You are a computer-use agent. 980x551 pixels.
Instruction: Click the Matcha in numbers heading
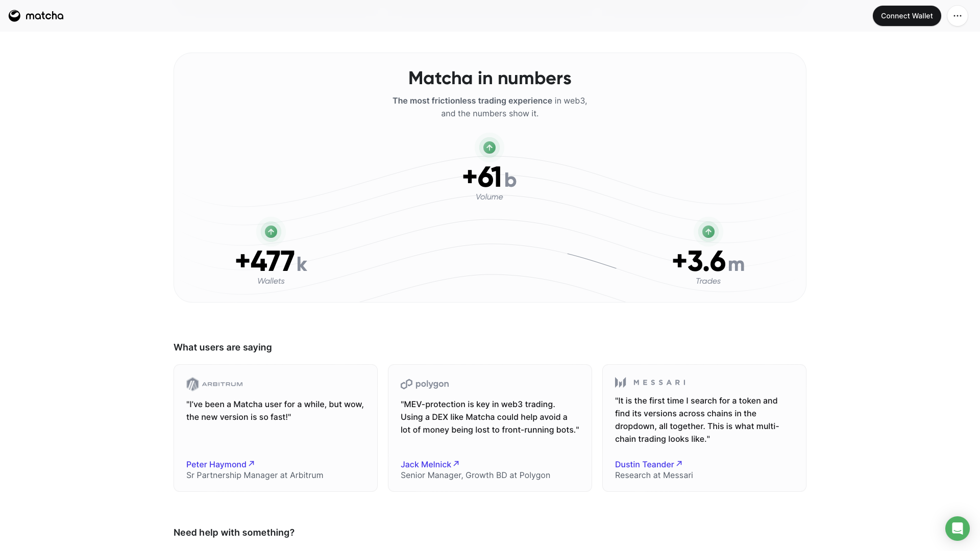pyautogui.click(x=489, y=78)
